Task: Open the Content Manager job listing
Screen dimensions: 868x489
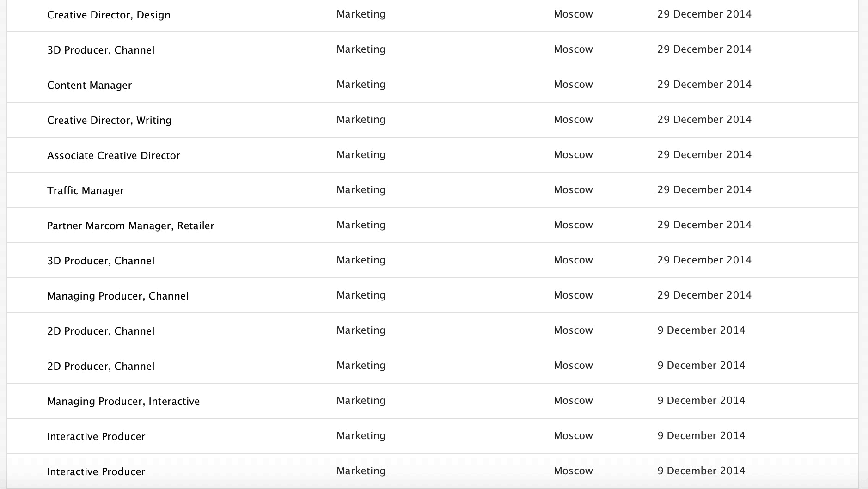Action: click(89, 85)
